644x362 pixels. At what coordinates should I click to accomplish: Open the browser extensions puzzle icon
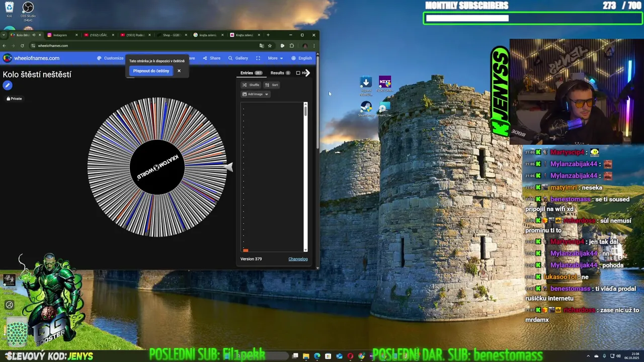[x=291, y=46]
